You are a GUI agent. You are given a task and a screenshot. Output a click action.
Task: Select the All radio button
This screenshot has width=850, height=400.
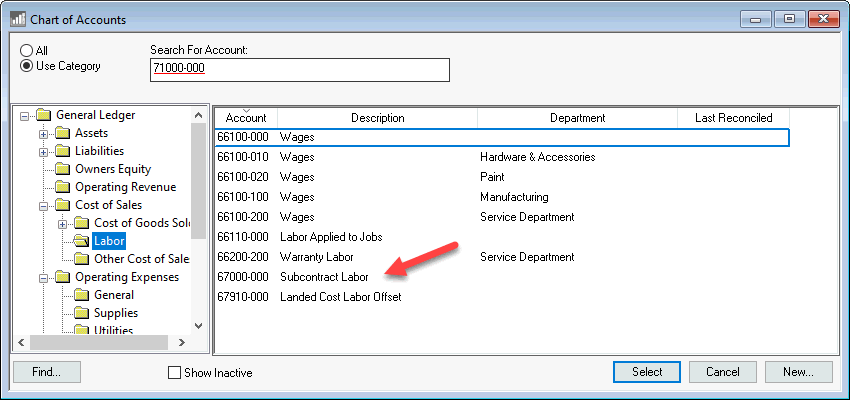(27, 50)
